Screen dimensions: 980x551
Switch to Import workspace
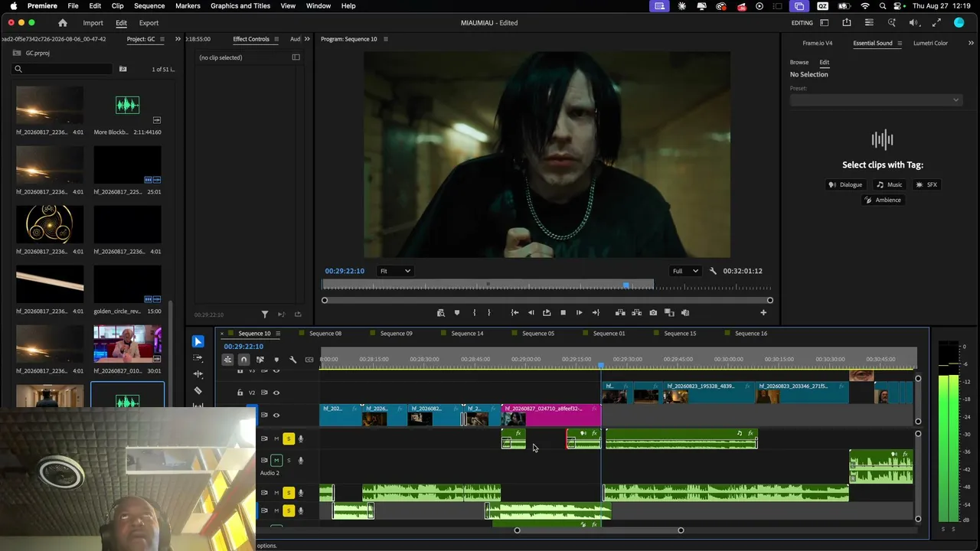93,23
